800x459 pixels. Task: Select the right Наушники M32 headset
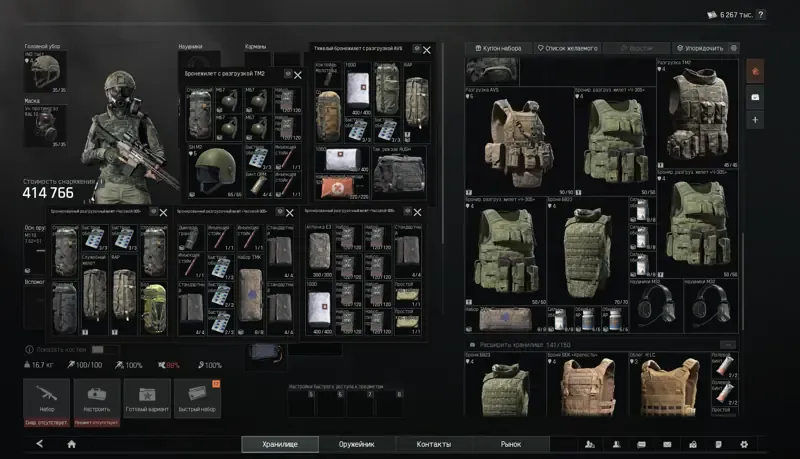(711, 305)
